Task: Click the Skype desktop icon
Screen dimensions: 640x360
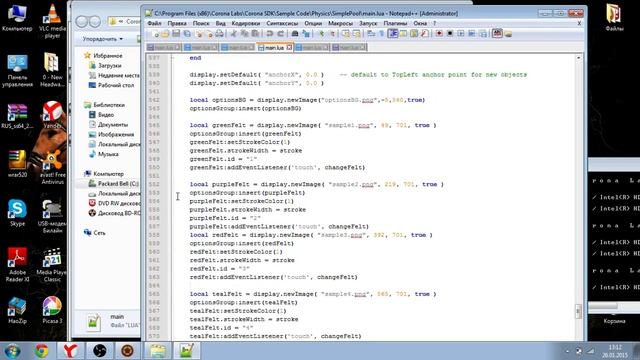Action: coord(17,212)
